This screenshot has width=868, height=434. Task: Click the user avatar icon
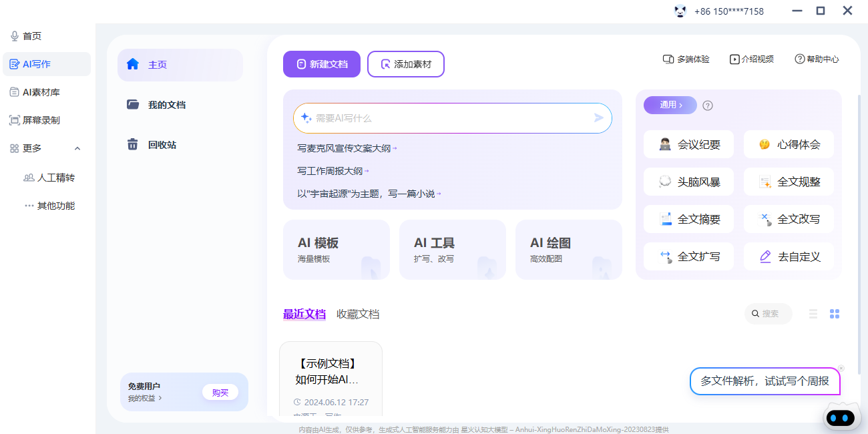(680, 11)
